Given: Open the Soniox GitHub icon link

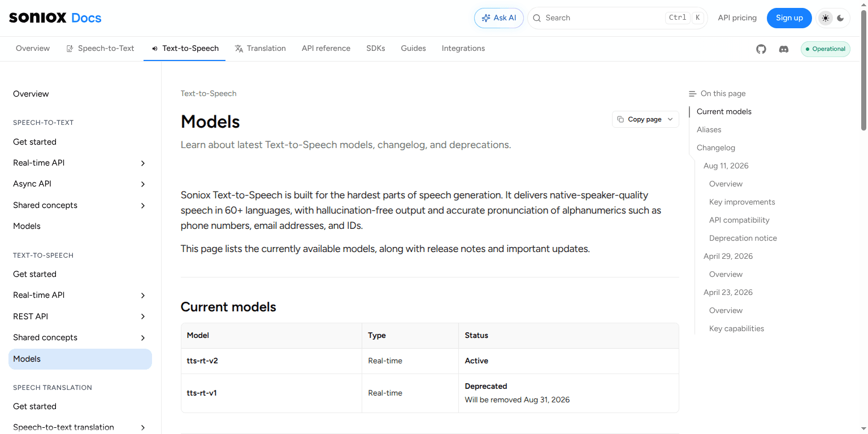Looking at the screenshot, I should (x=761, y=49).
